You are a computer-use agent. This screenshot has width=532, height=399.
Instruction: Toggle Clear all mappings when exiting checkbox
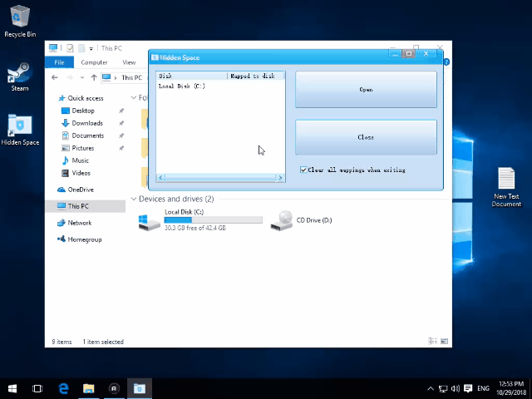pos(304,170)
